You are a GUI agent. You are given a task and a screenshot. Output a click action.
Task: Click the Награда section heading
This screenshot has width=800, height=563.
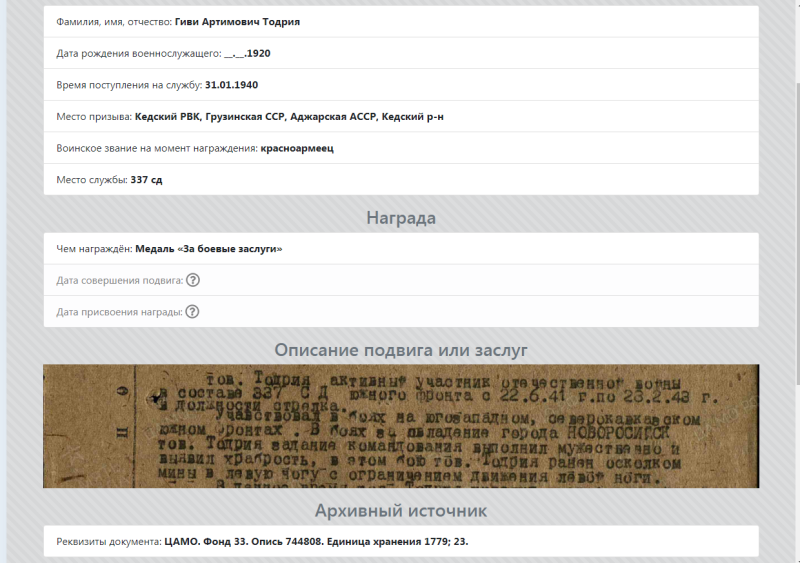(401, 217)
